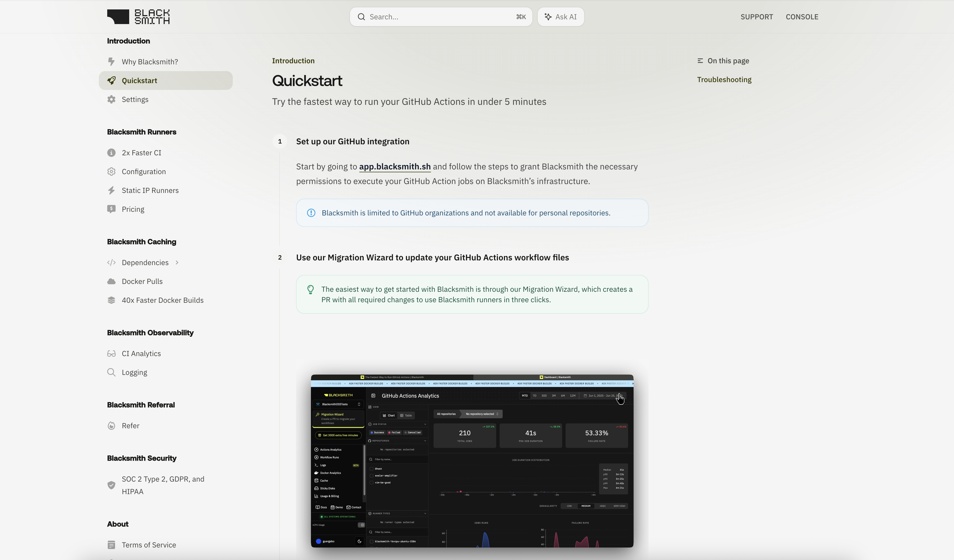The width and height of the screenshot is (954, 560).
Task: Click the 'Blacksmith Runners' sidebar section header
Action: [x=141, y=132]
